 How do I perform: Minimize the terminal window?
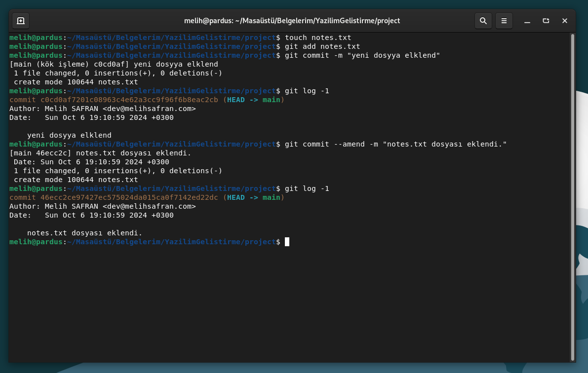(527, 21)
